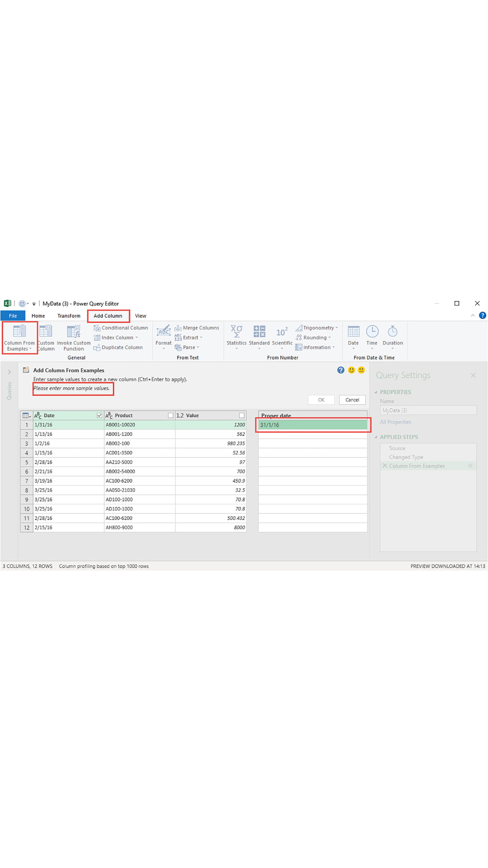Image resolution: width=488 pixels, height=868 pixels.
Task: Click the All Properties link
Action: [395, 422]
